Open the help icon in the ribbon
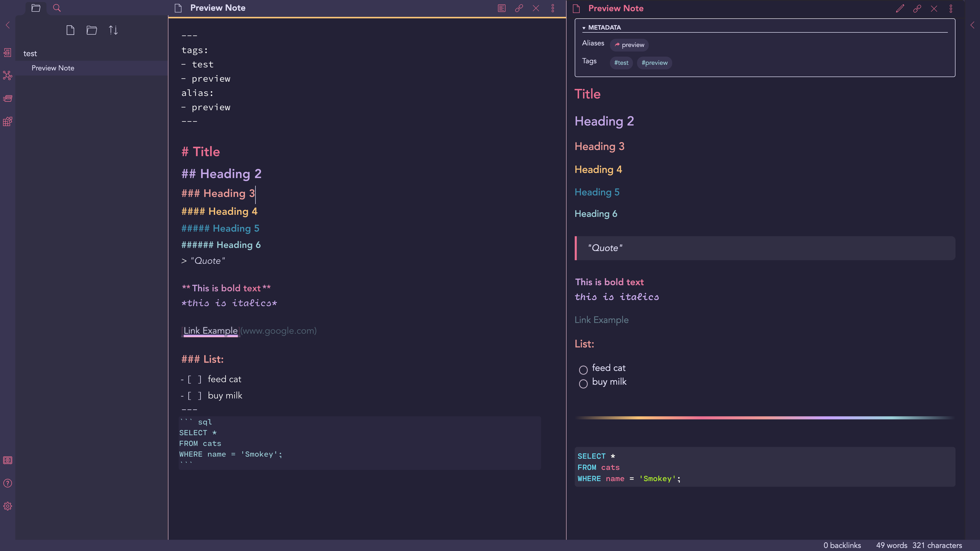 click(x=8, y=483)
